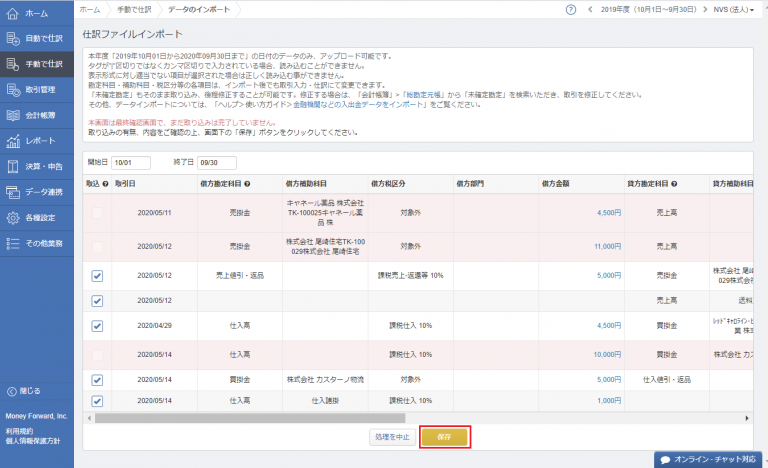Click the レポート chart icon
This screenshot has height=468, width=768.
[13, 141]
